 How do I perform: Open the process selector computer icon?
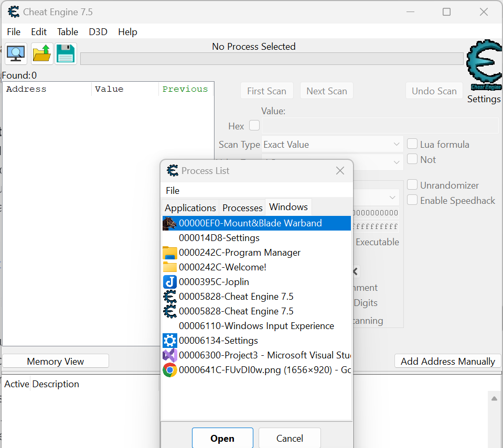coord(16,53)
